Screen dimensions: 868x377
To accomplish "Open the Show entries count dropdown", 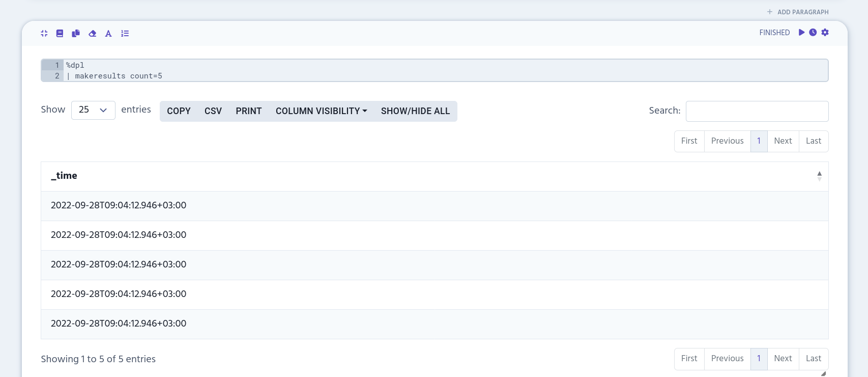I will (x=93, y=110).
